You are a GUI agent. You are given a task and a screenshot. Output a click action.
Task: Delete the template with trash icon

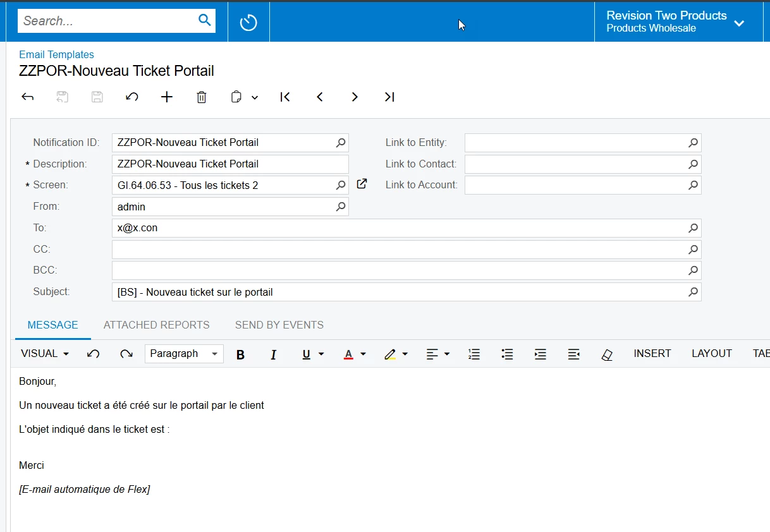pos(201,97)
